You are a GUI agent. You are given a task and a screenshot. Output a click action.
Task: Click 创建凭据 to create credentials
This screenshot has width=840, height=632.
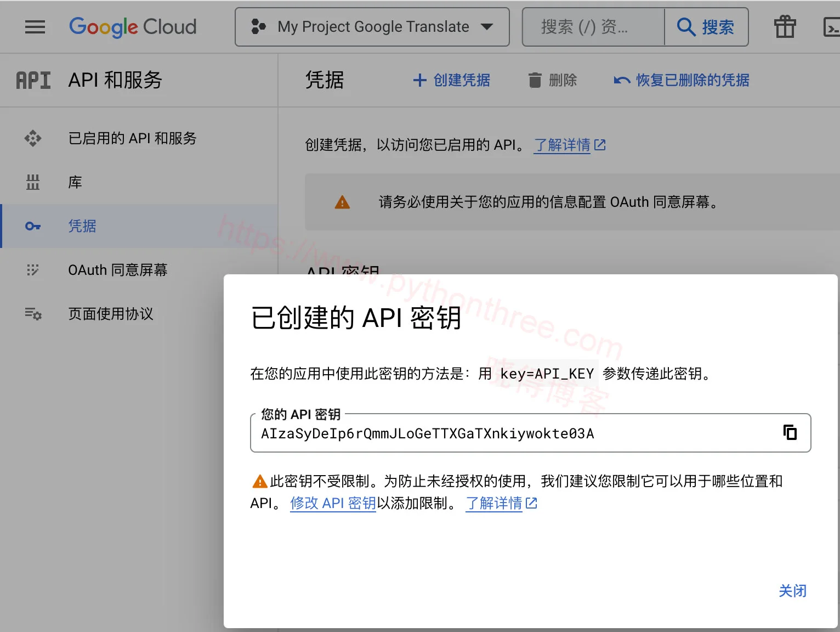point(451,80)
